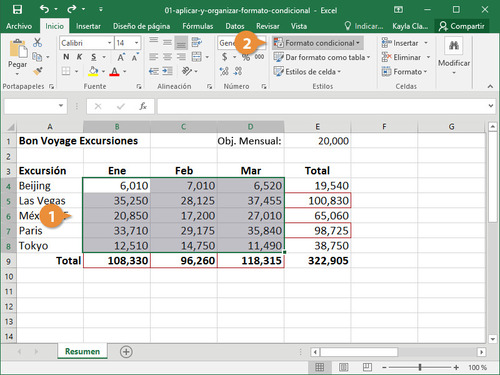Open Dar formato como tabla dropdown
This screenshot has width=500, height=375.
click(322, 57)
